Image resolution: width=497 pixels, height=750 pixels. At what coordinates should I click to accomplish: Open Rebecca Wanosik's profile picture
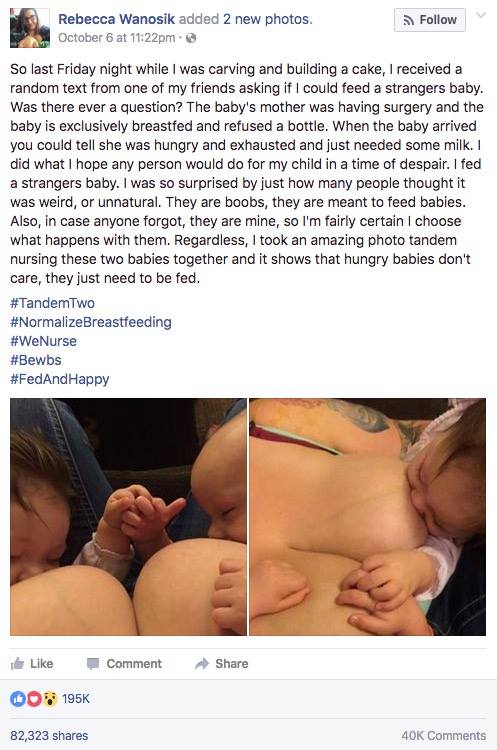30,28
